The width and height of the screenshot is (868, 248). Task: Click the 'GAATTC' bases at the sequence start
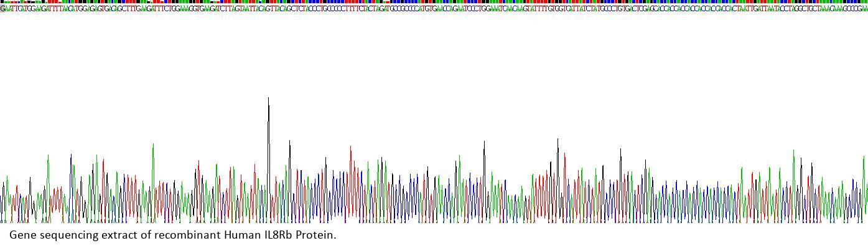pyautogui.click(x=10, y=9)
